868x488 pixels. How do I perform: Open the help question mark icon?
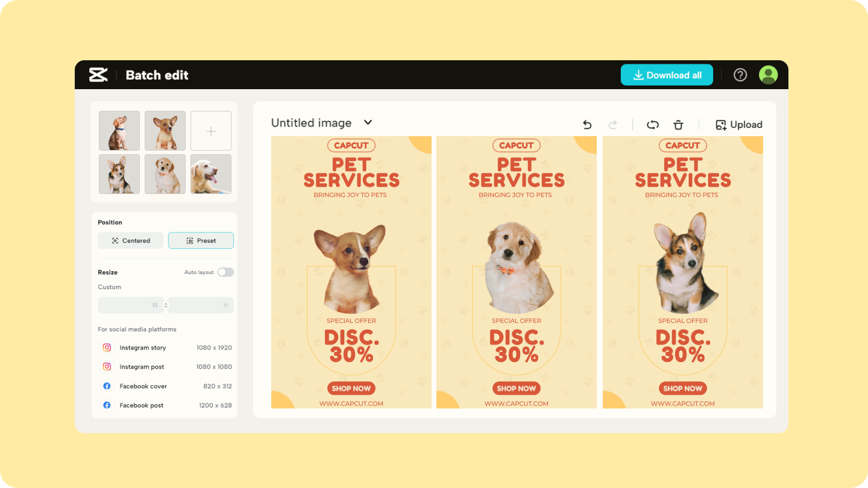740,75
